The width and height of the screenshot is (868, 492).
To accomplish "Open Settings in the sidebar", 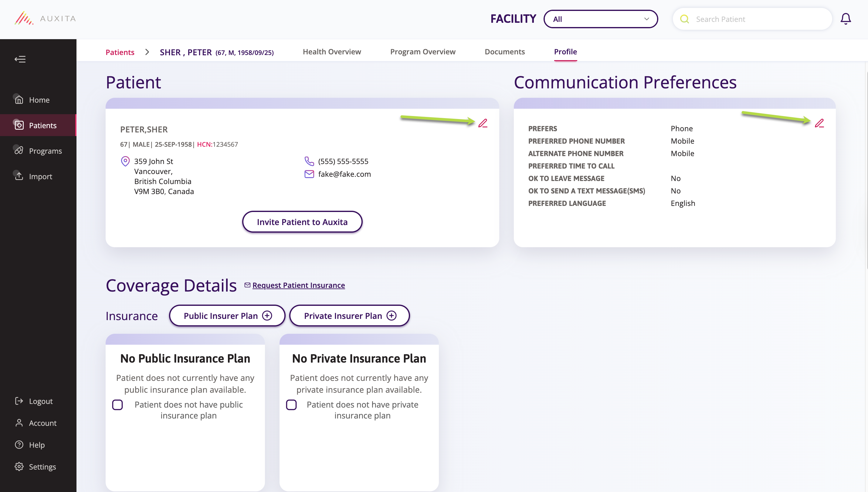I will (x=42, y=467).
